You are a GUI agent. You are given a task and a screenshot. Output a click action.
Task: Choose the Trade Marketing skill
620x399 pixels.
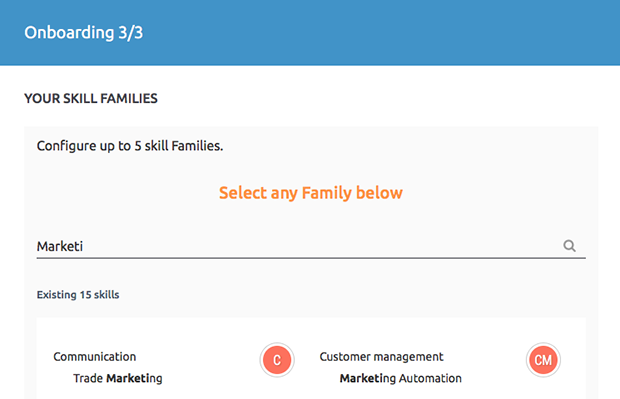point(117,378)
